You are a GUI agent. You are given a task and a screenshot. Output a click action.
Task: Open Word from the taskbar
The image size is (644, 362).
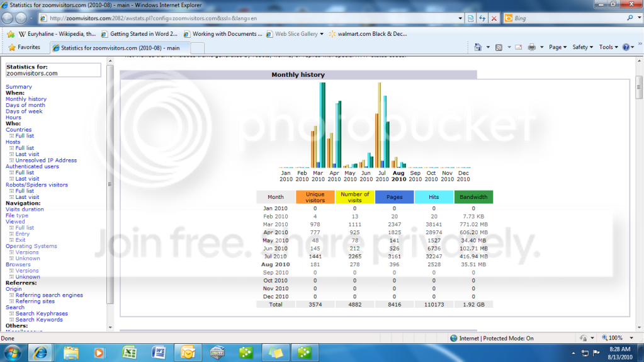click(x=159, y=353)
